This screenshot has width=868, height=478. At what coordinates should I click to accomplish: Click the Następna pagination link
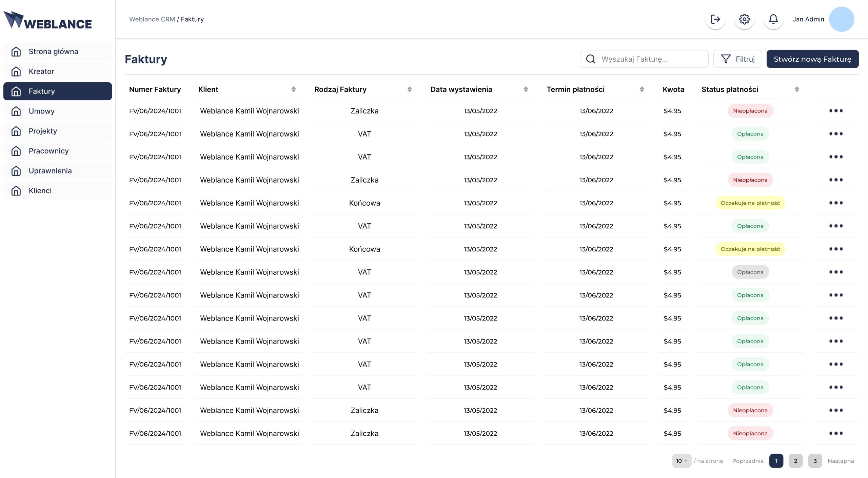[841, 461]
